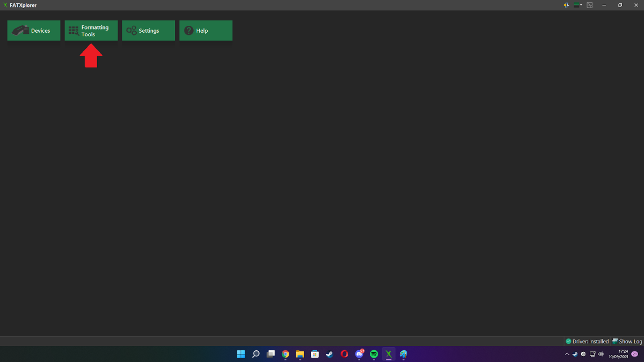Close the FATXplorer window

(635, 5)
